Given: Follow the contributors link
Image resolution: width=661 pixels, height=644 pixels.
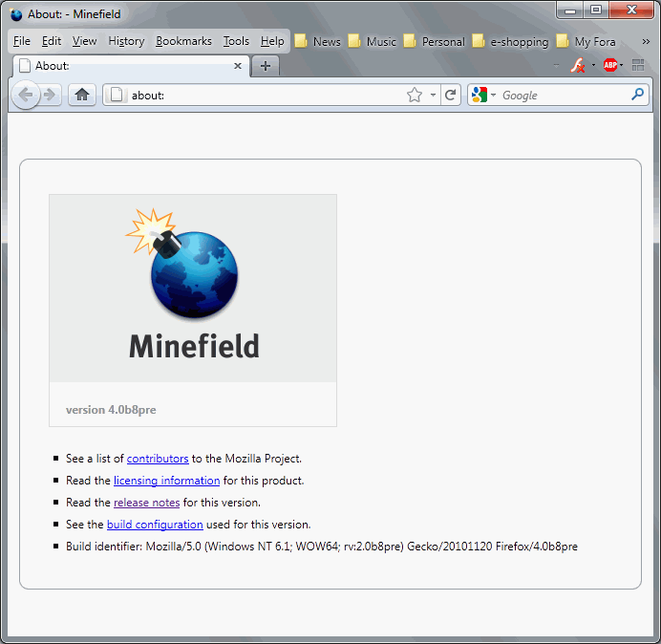Looking at the screenshot, I should coord(158,459).
